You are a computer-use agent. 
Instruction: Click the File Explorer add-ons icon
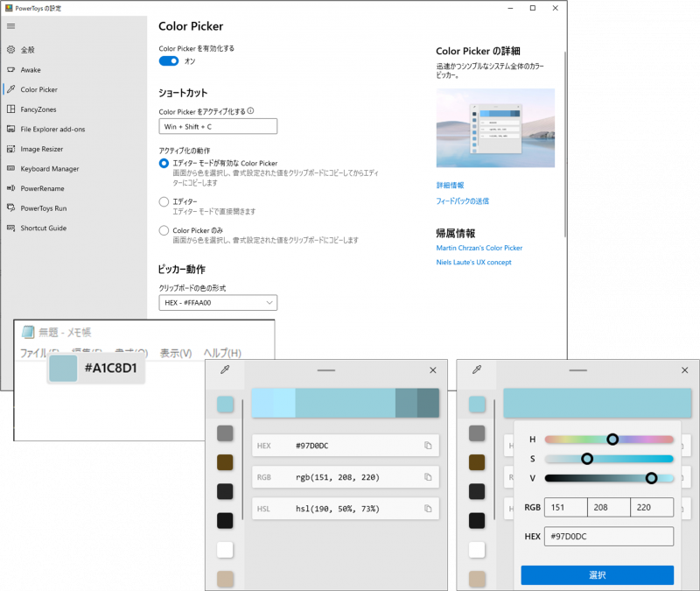coord(11,129)
